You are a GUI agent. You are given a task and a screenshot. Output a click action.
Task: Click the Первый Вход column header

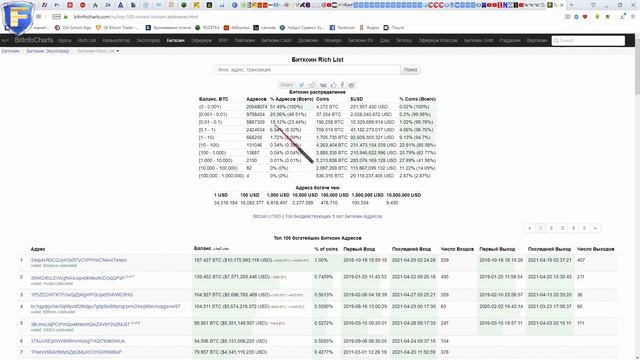point(359,249)
